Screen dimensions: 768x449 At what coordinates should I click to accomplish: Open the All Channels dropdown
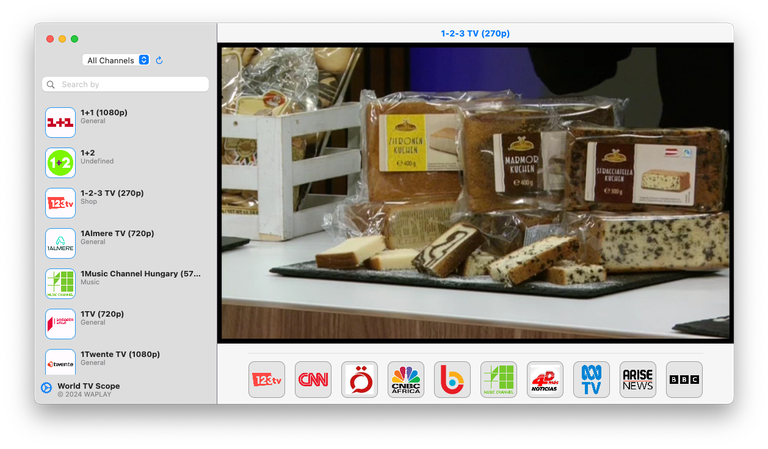pos(116,60)
